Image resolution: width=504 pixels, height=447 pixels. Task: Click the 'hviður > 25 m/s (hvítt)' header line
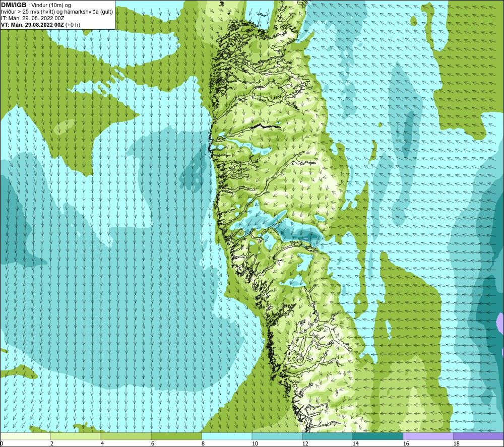click(x=57, y=12)
